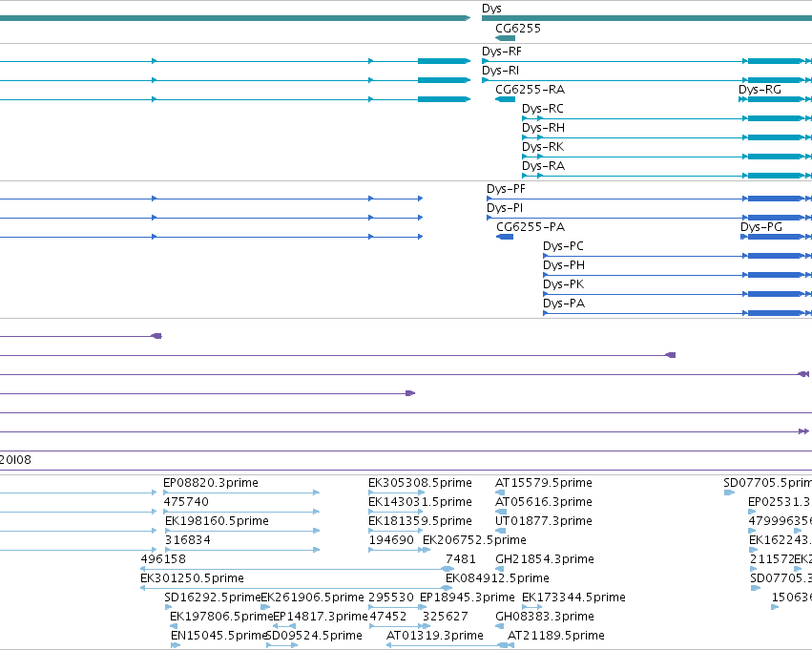Open the CG6255-RA transcript label
The height and width of the screenshot is (650, 812).
click(x=530, y=90)
